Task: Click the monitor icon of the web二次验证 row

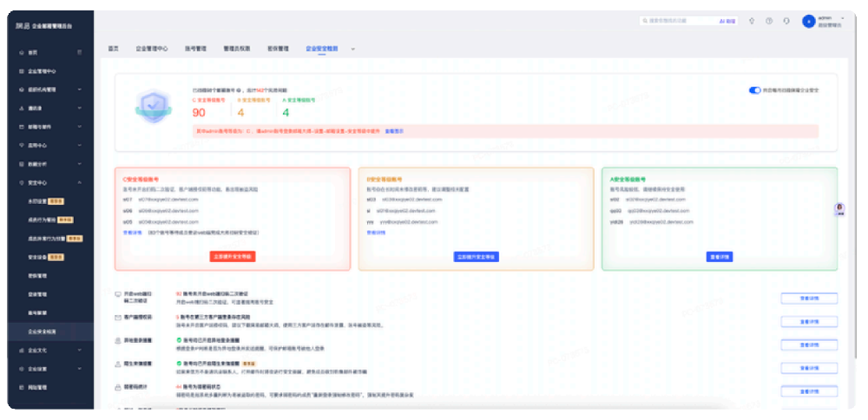Action: click(118, 294)
